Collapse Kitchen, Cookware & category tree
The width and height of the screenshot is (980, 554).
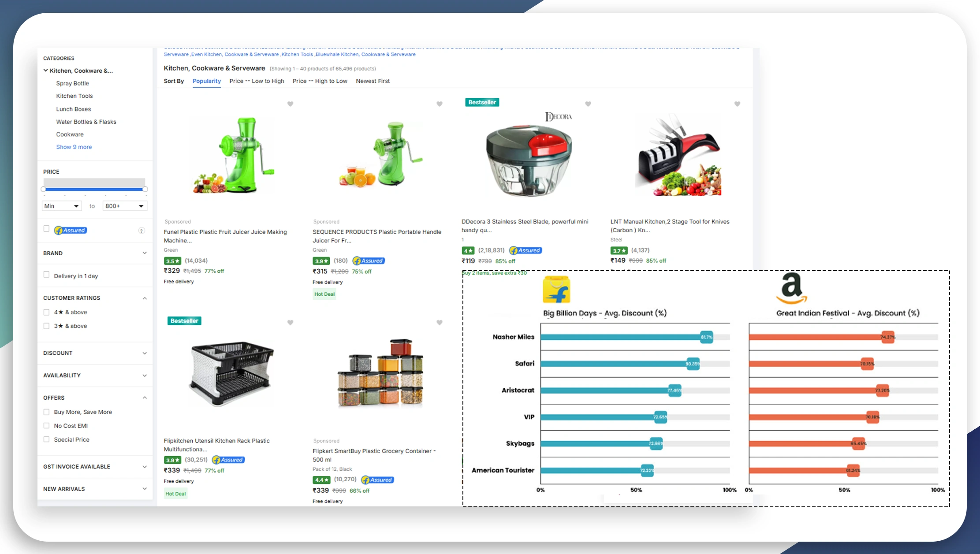click(x=45, y=70)
